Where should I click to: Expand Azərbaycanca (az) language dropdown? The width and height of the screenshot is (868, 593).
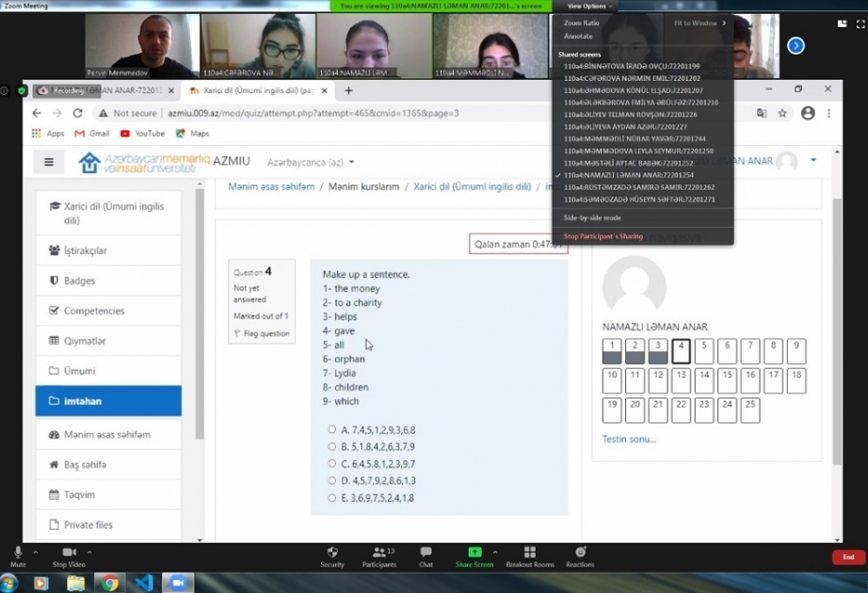(311, 162)
